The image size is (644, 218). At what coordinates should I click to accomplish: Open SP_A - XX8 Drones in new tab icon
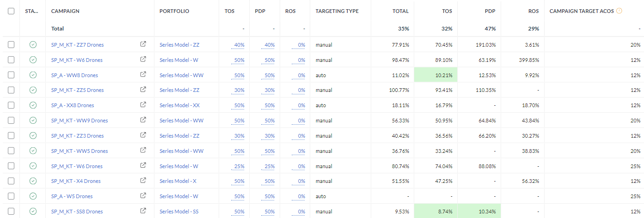pos(143,105)
